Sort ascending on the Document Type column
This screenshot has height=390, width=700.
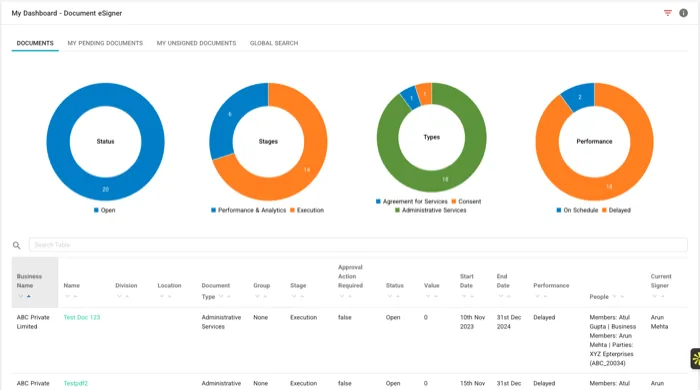[x=229, y=296]
